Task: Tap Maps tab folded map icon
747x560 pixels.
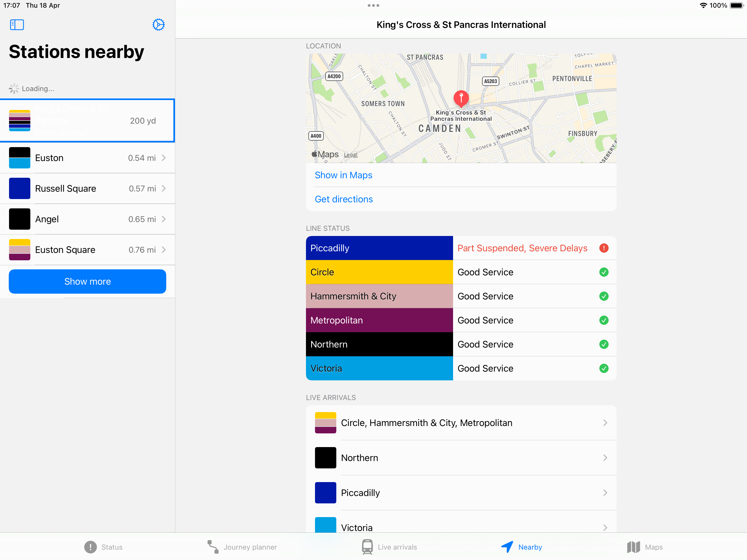Action: pos(634,547)
